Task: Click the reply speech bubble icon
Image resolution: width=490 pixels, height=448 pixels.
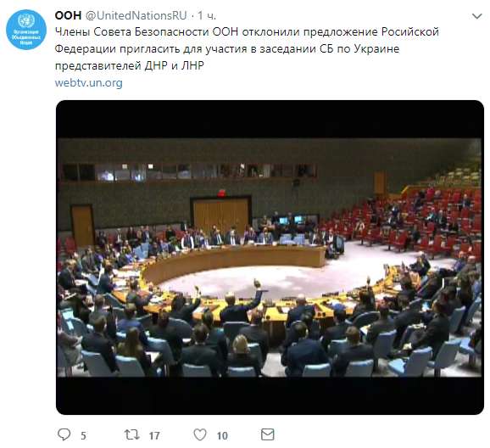Action: [x=64, y=434]
